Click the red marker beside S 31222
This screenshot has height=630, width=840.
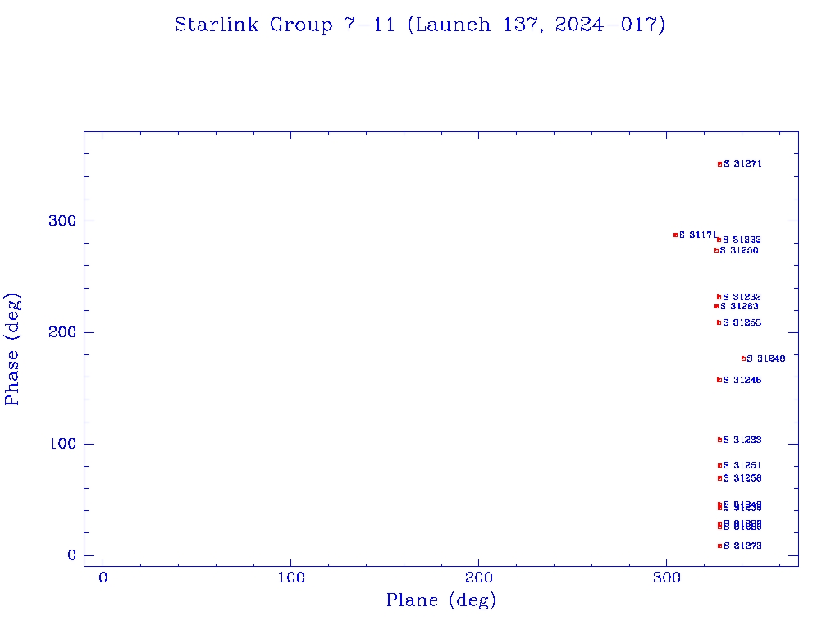[x=719, y=240]
